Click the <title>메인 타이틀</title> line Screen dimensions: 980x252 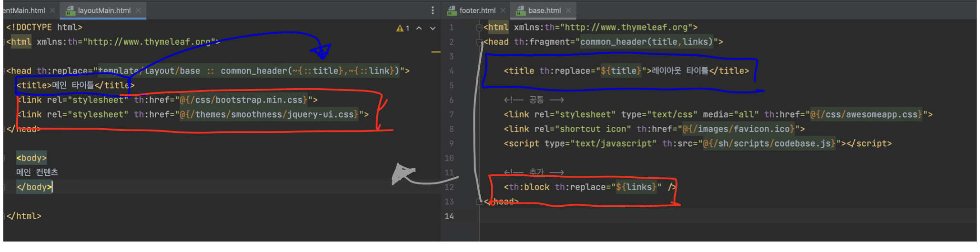(x=75, y=85)
